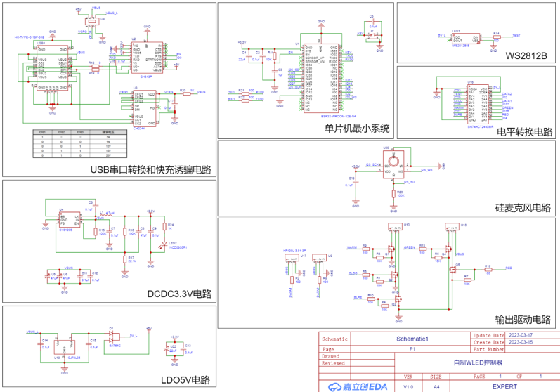The width and height of the screenshot is (560, 392).
Task: Select the BAT54C diode symbol D1
Action: coord(115,336)
